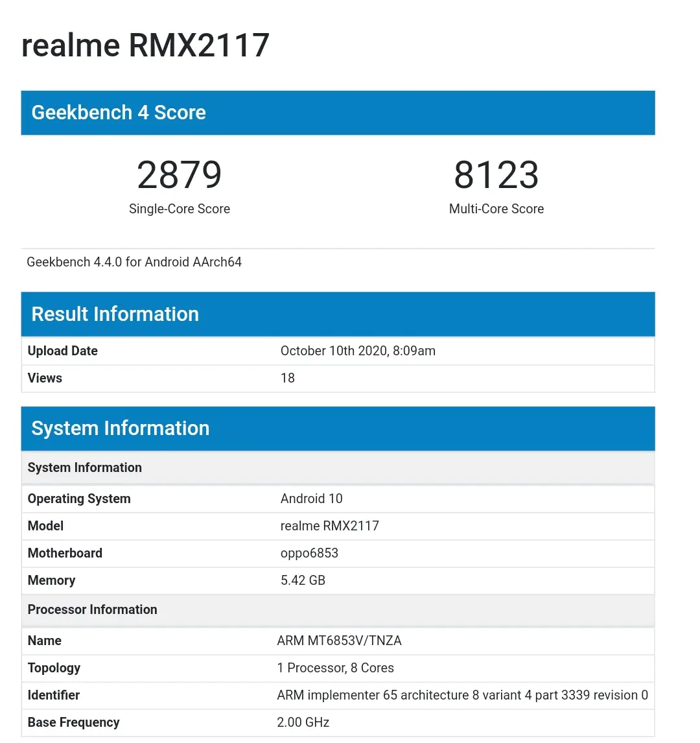Select the 1 Processor, 8 Cores value
The image size is (700, 743).
(x=335, y=668)
